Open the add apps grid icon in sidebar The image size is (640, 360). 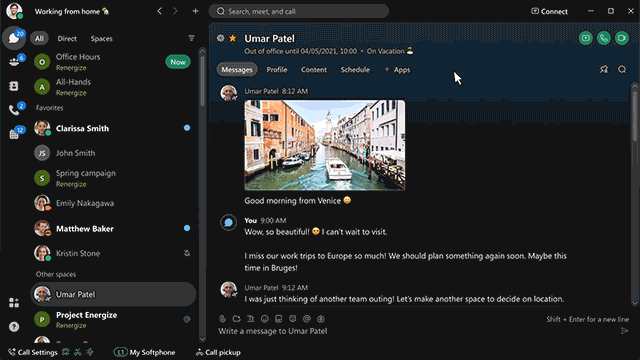(14, 302)
